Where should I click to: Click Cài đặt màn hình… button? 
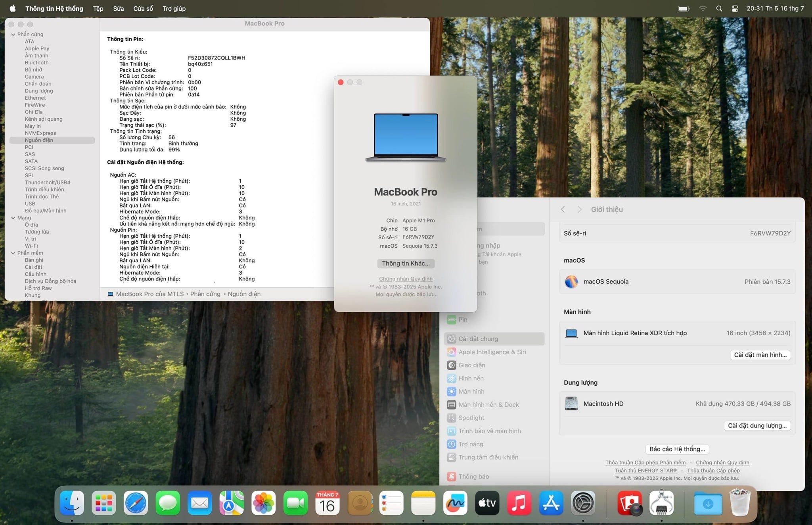(760, 355)
